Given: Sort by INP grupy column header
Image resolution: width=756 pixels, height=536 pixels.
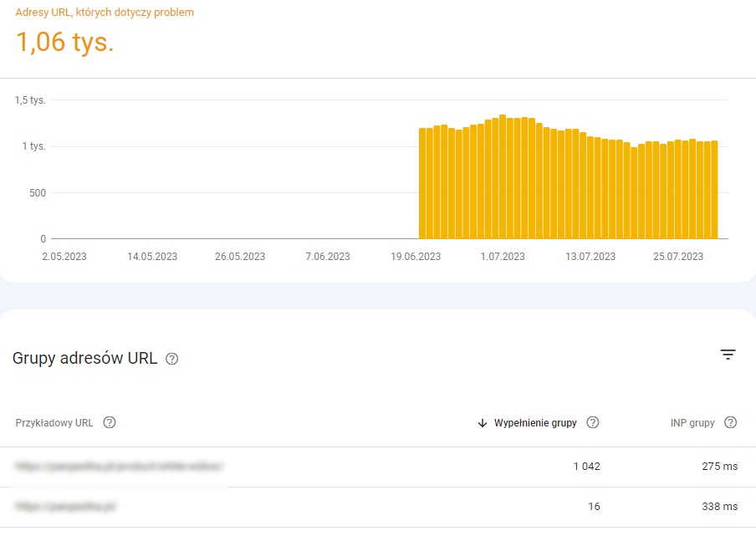Looking at the screenshot, I should 692,423.
